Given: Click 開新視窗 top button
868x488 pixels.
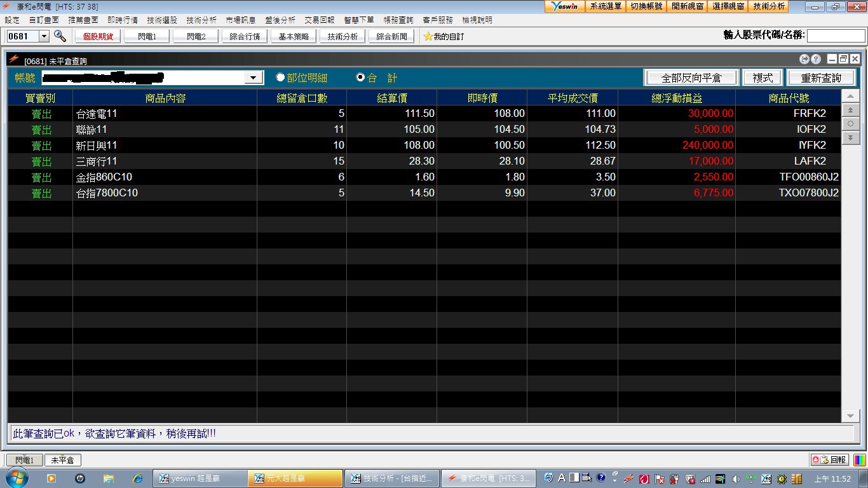Looking at the screenshot, I should 688,6.
